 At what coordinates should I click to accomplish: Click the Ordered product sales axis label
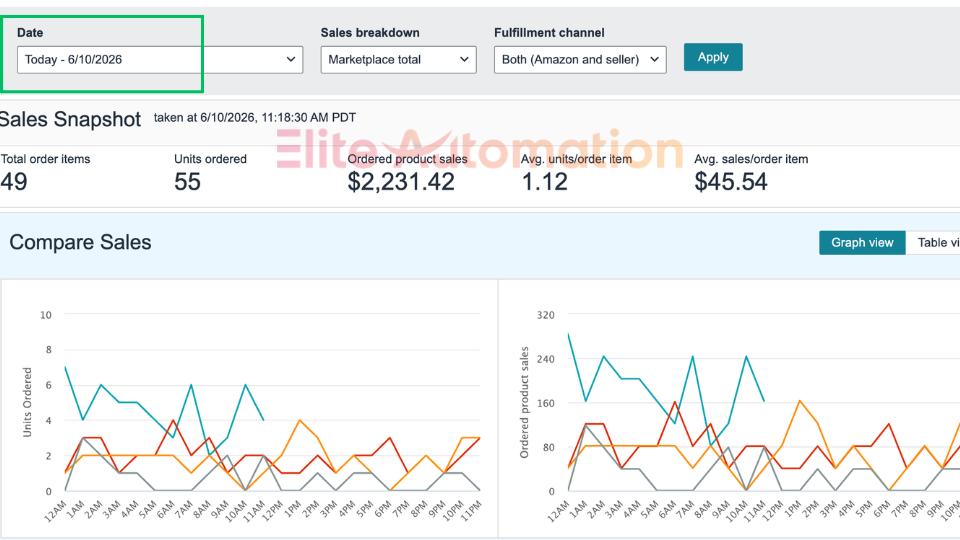524,402
